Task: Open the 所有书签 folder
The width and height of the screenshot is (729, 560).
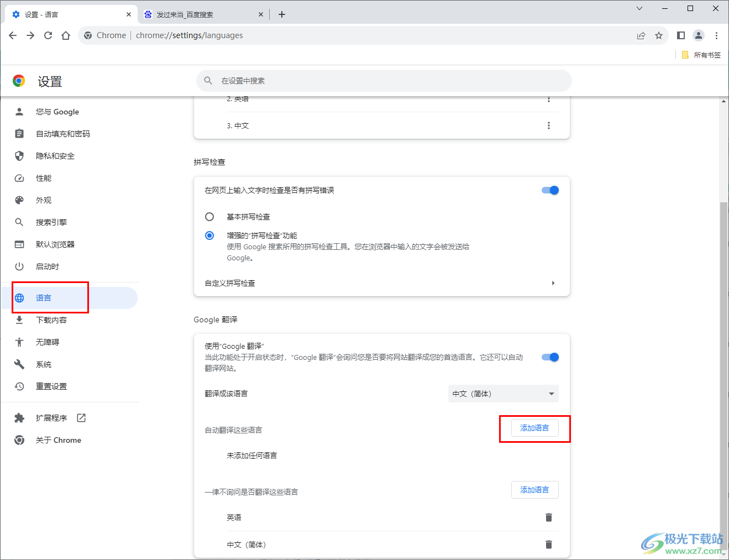Action: coord(701,55)
